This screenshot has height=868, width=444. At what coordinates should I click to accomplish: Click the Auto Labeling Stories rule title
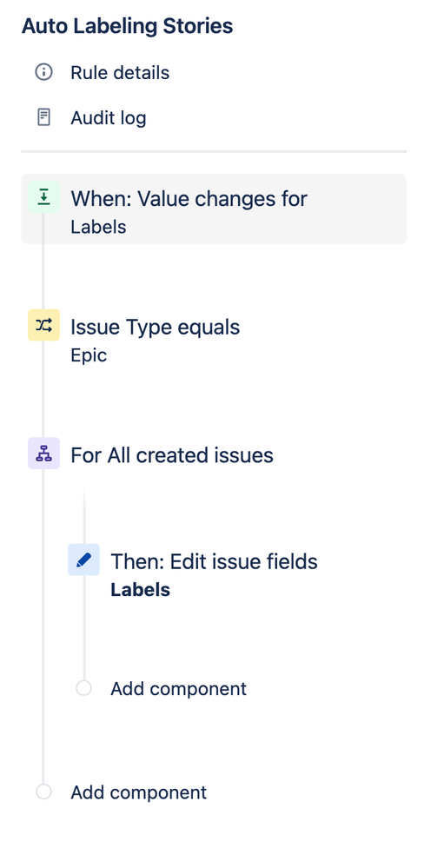(128, 26)
